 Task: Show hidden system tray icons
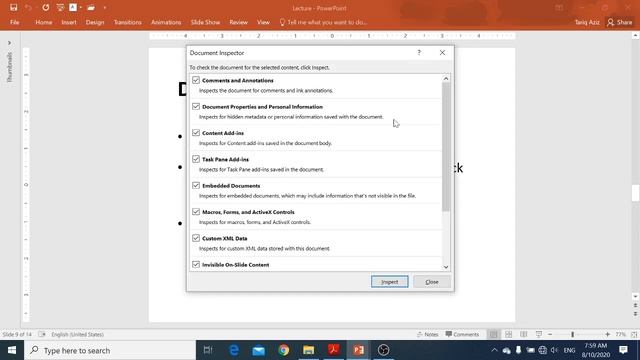coord(494,350)
